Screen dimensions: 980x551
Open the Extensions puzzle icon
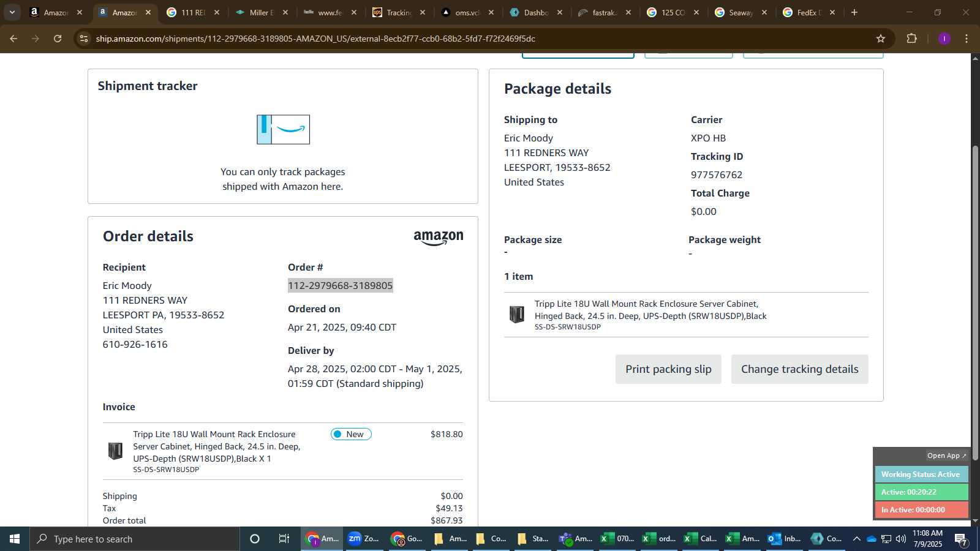point(911,39)
